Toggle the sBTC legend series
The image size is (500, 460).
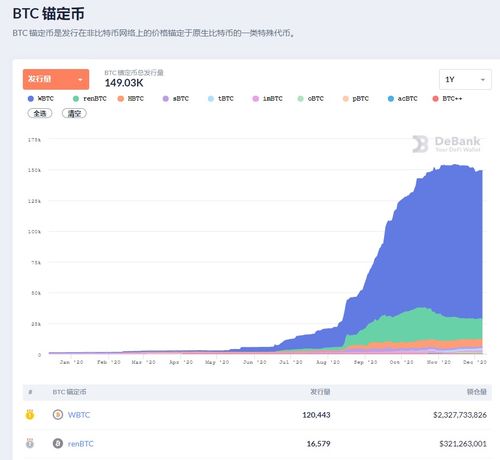click(176, 99)
